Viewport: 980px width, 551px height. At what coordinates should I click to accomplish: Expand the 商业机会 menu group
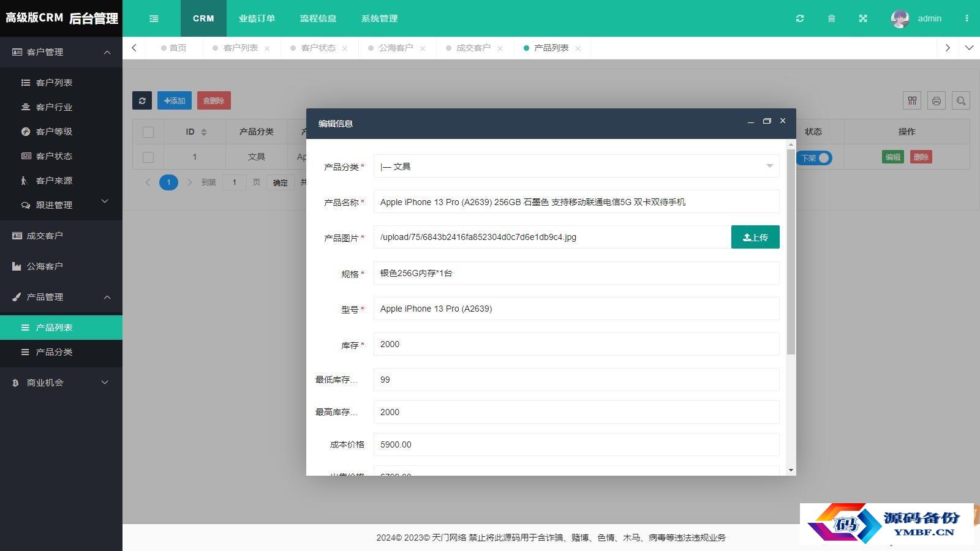pyautogui.click(x=61, y=383)
